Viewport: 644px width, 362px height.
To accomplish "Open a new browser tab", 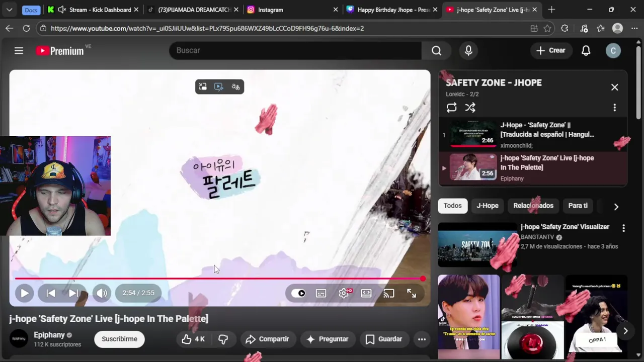I will [551, 10].
